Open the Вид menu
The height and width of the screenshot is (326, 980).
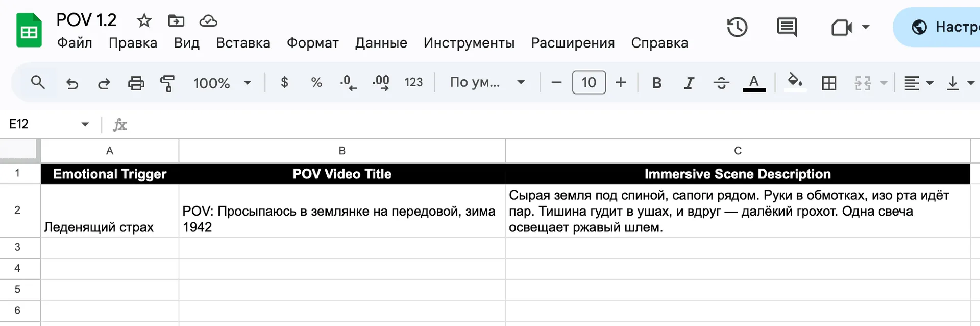click(186, 43)
